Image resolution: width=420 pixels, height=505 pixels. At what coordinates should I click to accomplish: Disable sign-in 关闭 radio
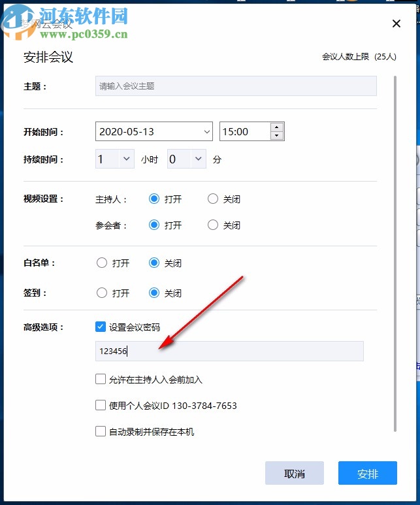click(x=154, y=293)
